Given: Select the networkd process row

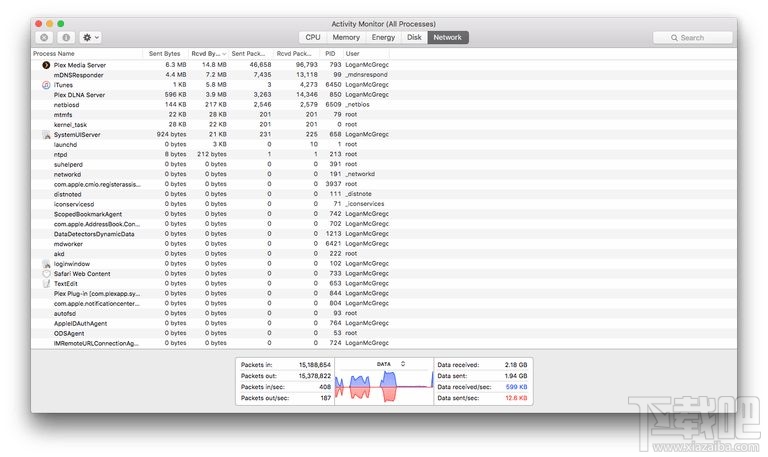Looking at the screenshot, I should click(x=384, y=174).
